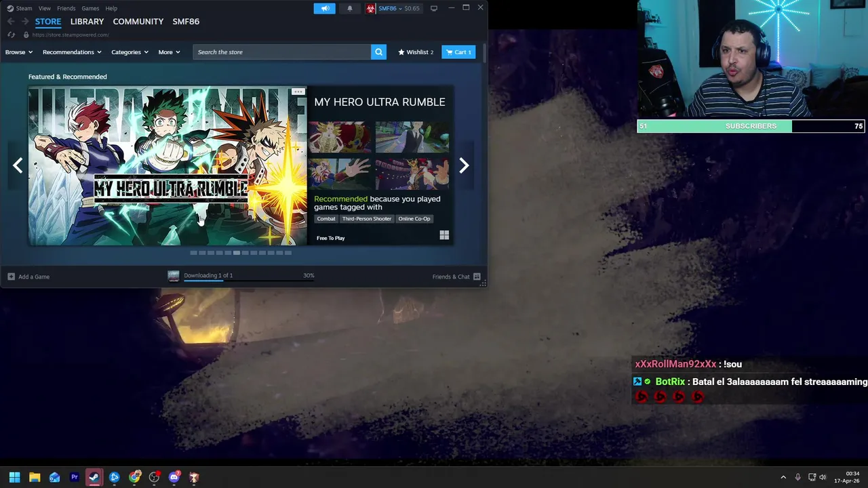868x488 pixels.
Task: Click the Free To Play label
Action: pos(331,238)
